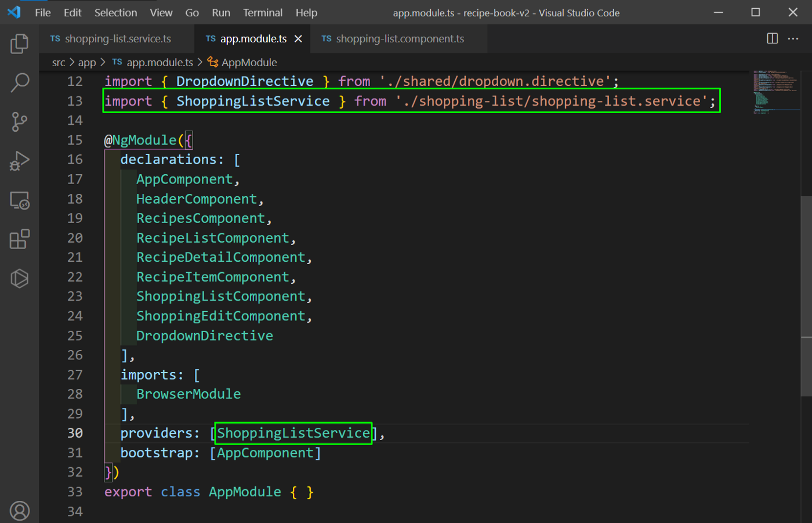
Task: Click AppComponent on line 17
Action: pyautogui.click(x=184, y=179)
